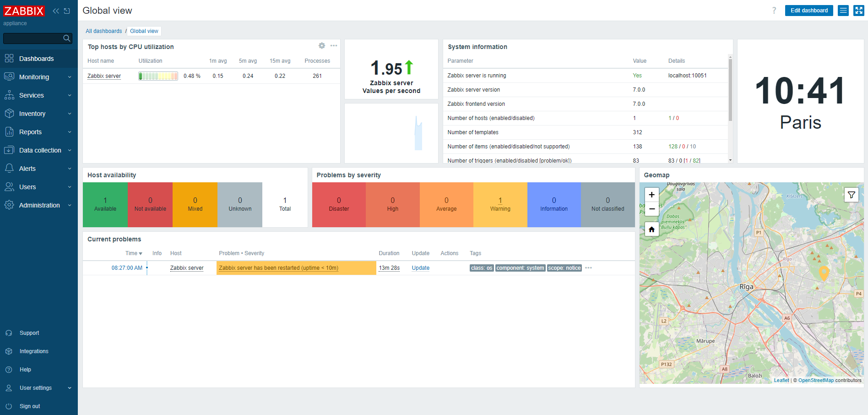Open the three-dots menu on CPU utilization widget

pyautogui.click(x=334, y=46)
